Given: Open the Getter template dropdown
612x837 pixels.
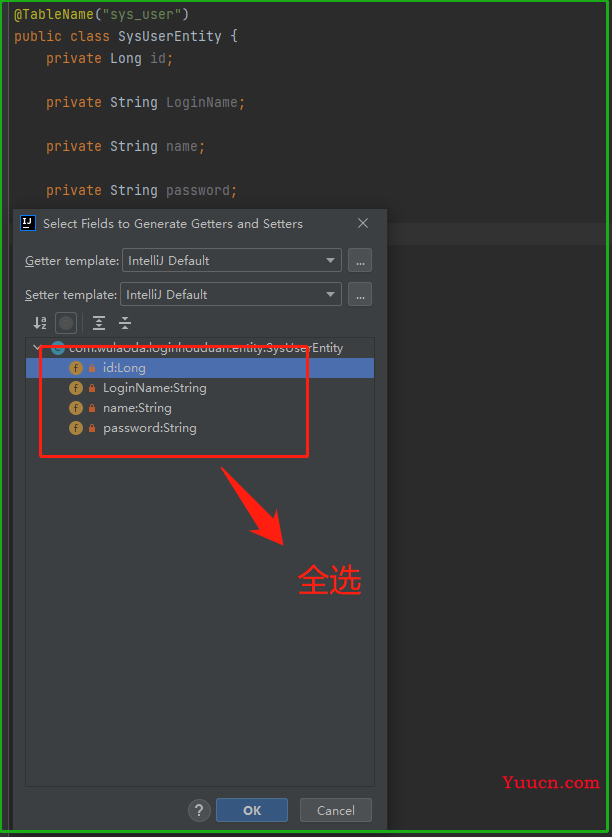Looking at the screenshot, I should [231, 261].
